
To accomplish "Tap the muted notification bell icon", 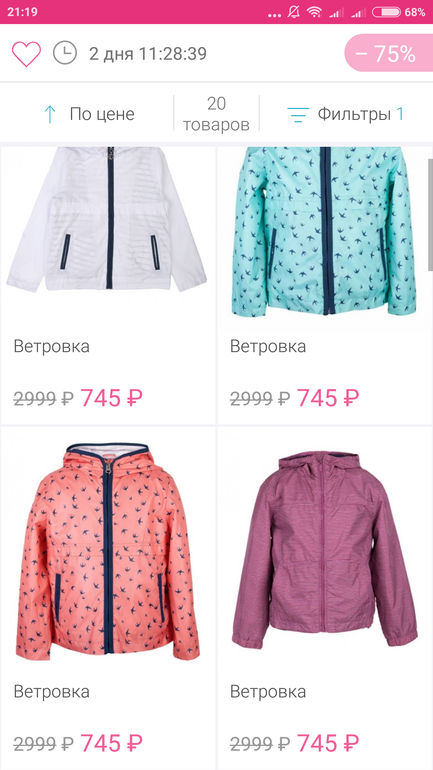I will (295, 12).
